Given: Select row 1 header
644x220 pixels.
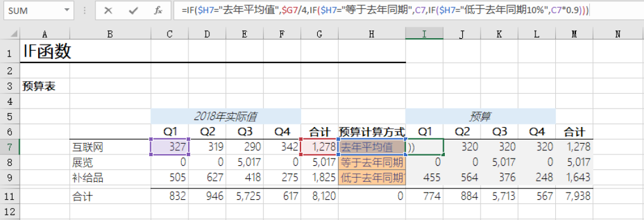Looking at the screenshot, I should pyautogui.click(x=10, y=52).
